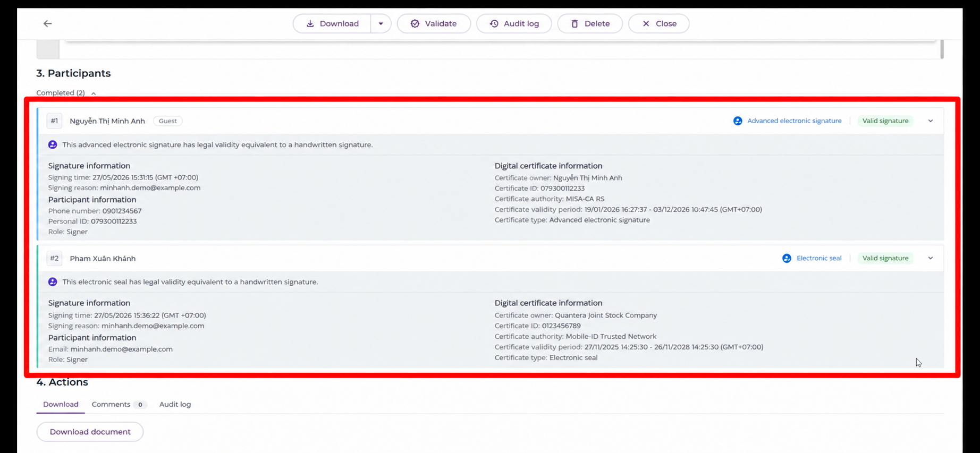Open the Advanced electronic signature link

(795, 121)
